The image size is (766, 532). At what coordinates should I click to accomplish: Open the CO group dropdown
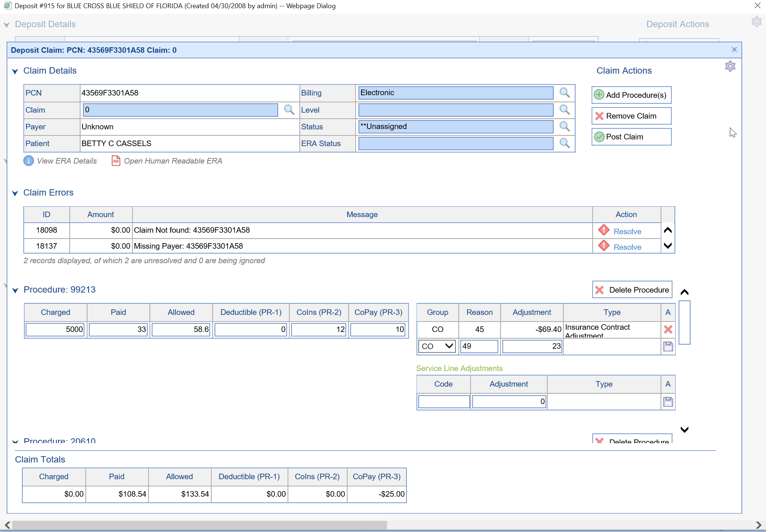(437, 346)
